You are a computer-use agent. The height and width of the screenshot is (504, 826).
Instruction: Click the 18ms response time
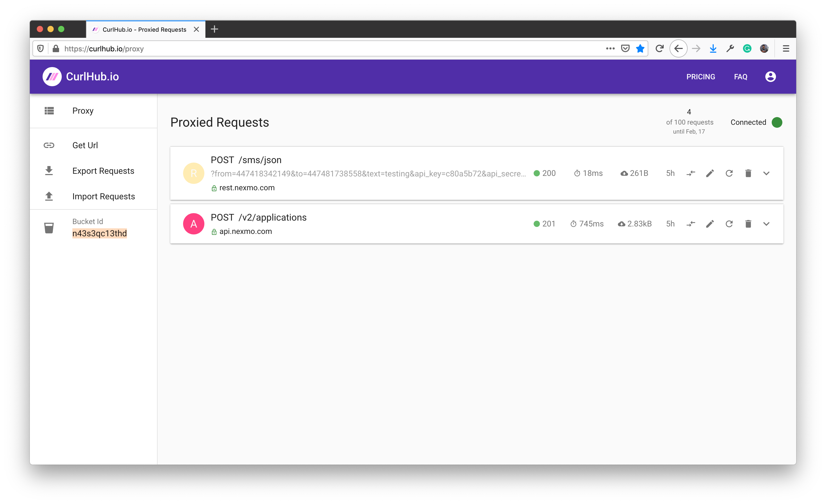[x=588, y=173]
